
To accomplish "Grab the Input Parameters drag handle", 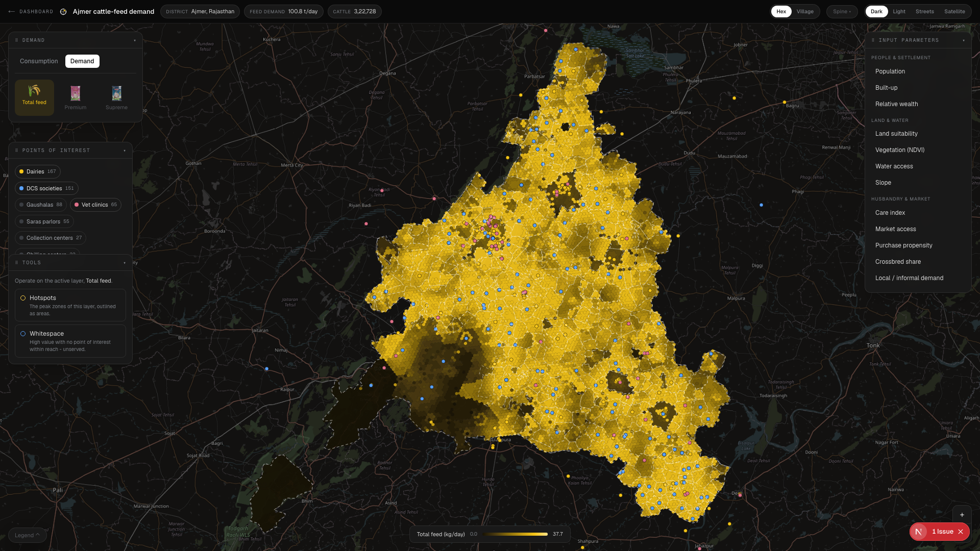I will [x=873, y=40].
